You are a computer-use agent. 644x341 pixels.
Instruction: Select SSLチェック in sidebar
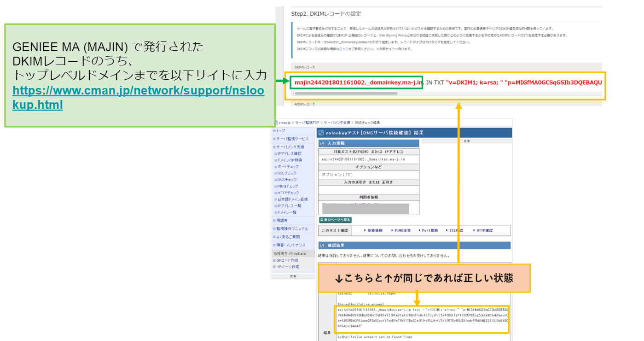[287, 173]
